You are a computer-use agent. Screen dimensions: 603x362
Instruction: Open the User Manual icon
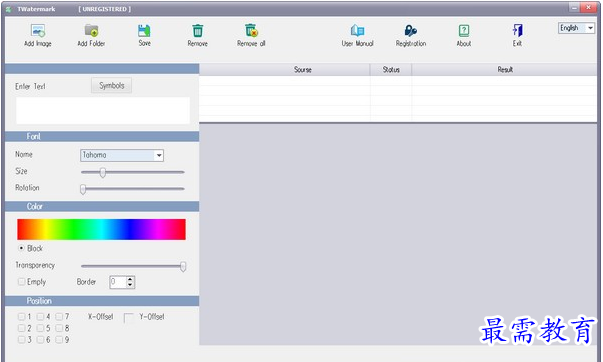click(357, 30)
